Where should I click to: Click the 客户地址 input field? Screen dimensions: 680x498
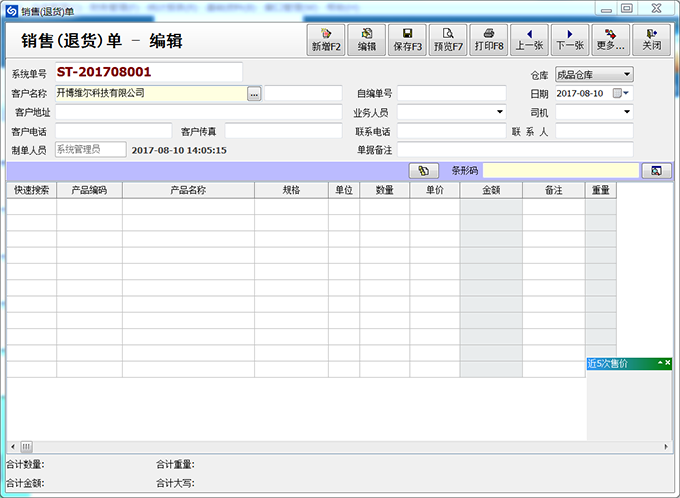point(199,112)
